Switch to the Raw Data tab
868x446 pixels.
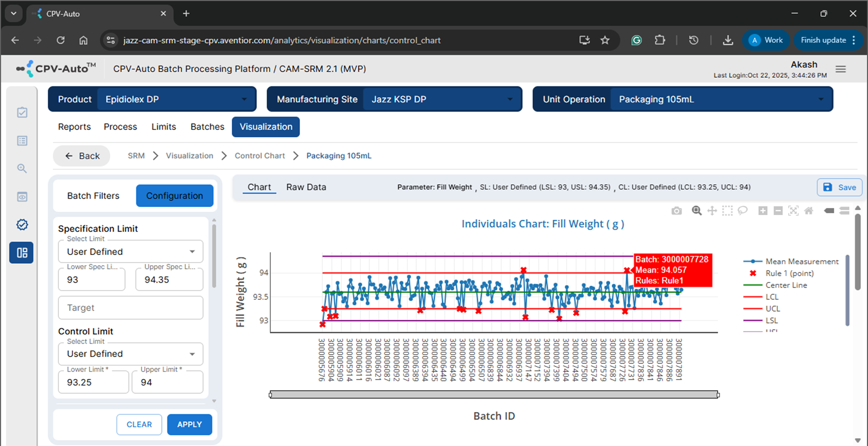click(306, 187)
